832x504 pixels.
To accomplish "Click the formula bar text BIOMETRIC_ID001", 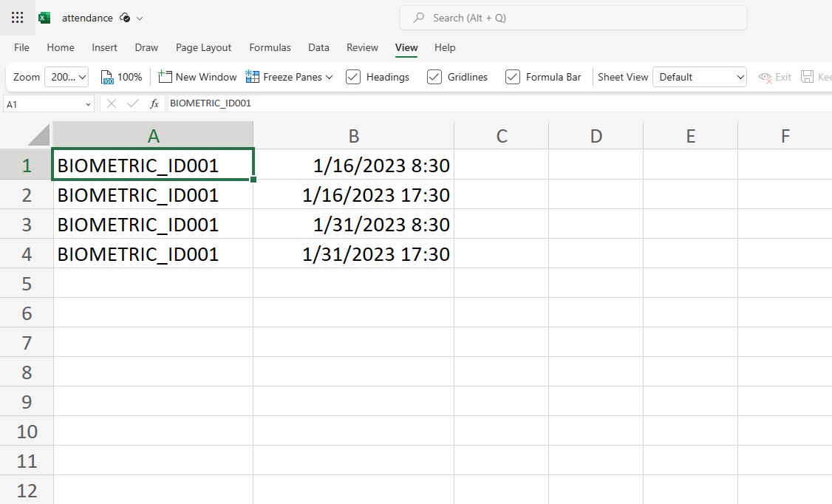I will 211,103.
